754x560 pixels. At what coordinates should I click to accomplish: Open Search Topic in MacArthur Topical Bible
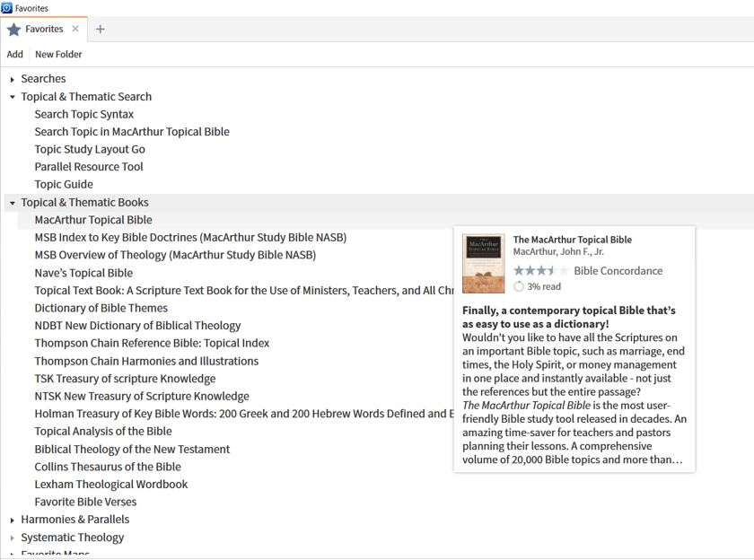click(x=132, y=132)
